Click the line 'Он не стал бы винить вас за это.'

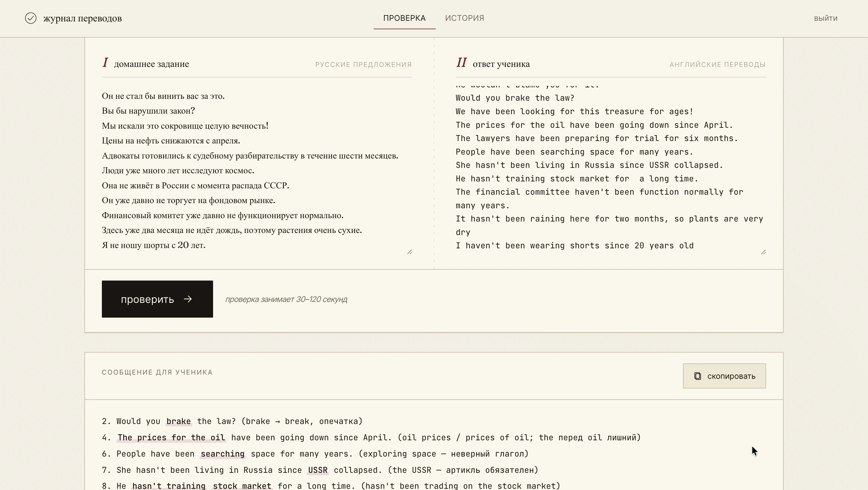click(x=163, y=96)
